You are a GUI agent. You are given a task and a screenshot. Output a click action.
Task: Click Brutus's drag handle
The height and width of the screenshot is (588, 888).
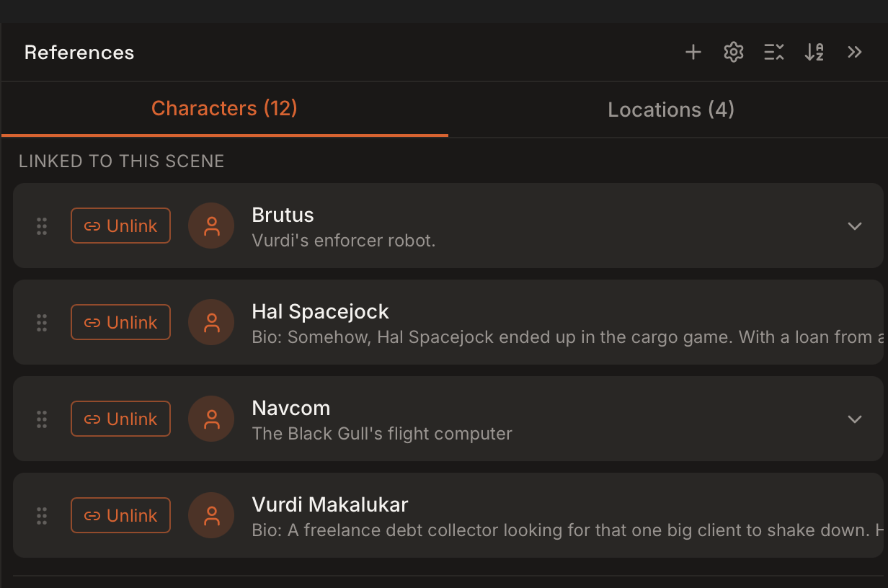pyautogui.click(x=41, y=226)
